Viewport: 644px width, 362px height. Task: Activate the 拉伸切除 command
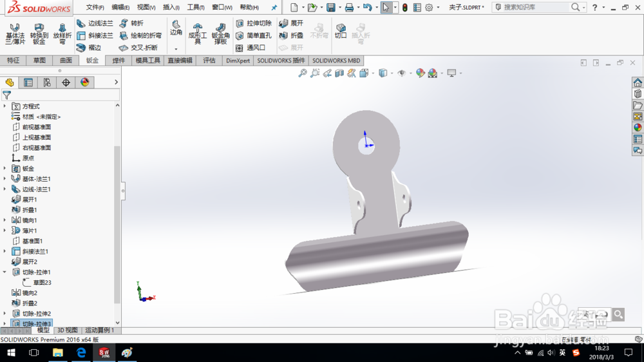coord(254,23)
